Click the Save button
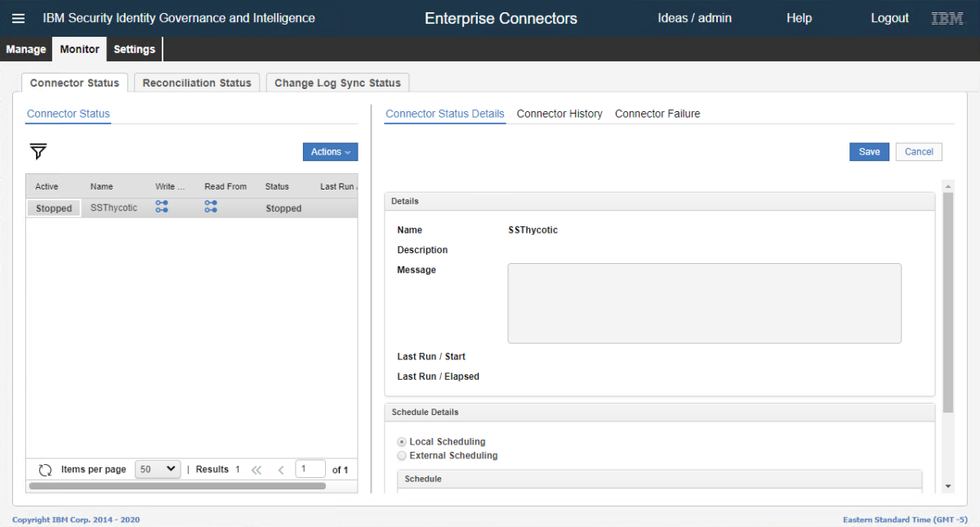 [869, 152]
